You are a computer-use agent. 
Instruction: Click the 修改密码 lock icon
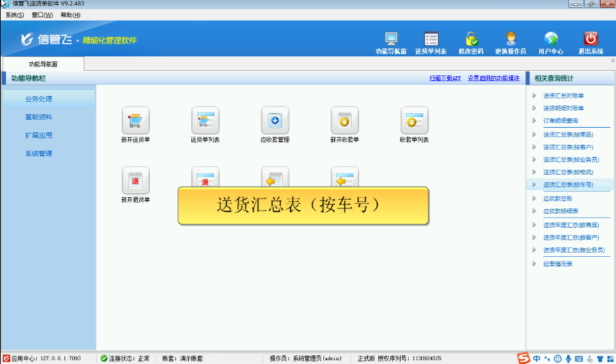click(x=471, y=40)
